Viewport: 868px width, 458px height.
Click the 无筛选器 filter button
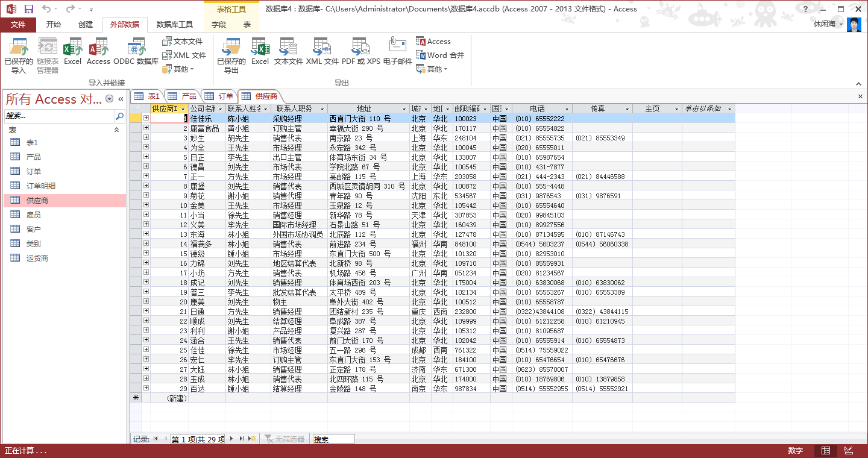(x=285, y=439)
